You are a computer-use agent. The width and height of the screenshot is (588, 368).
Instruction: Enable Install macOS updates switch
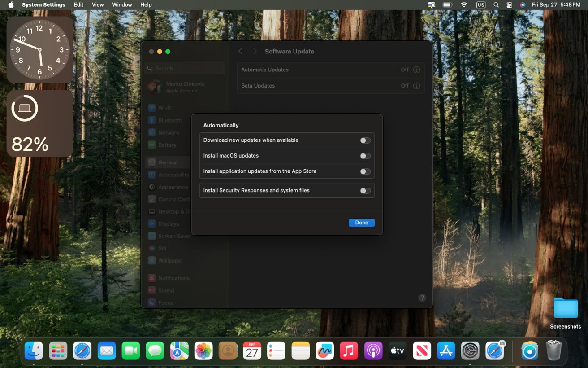[365, 156]
